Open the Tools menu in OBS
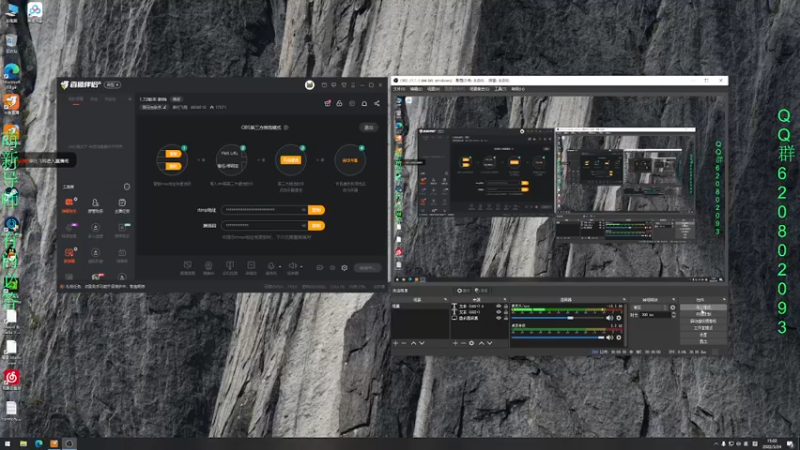 click(501, 89)
